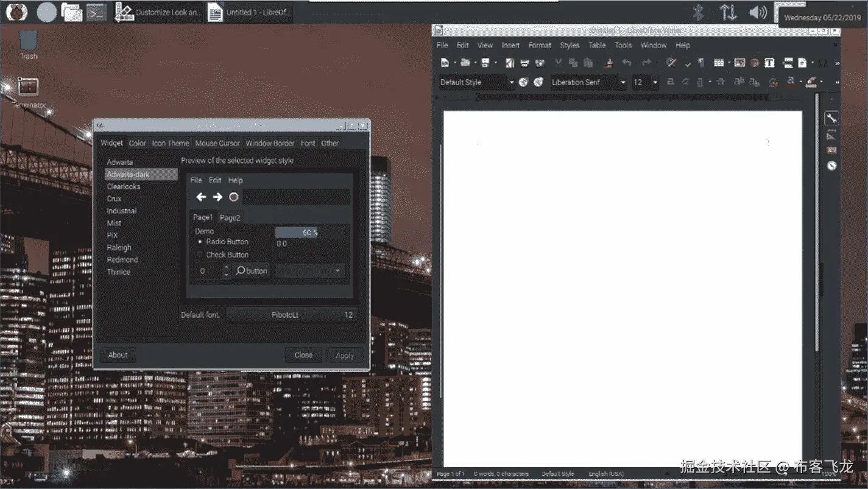Screen dimensions: 868x489
Task: Select the Raleigh theme in the list
Action: pos(119,247)
